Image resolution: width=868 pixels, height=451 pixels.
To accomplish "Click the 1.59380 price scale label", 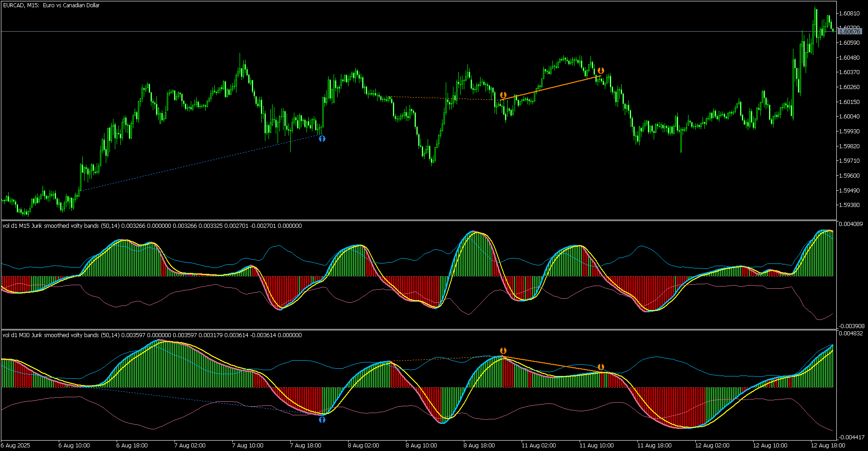I will click(x=849, y=205).
